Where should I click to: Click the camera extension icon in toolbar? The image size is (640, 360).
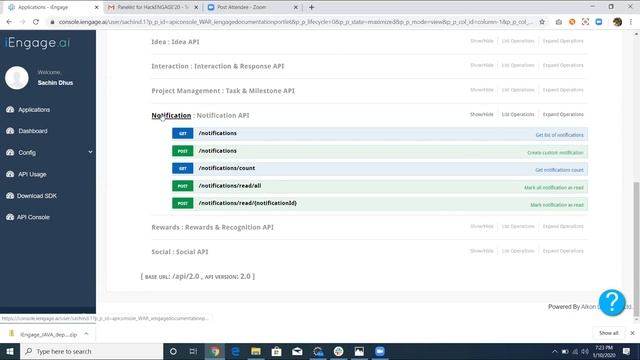pyautogui.click(x=558, y=22)
